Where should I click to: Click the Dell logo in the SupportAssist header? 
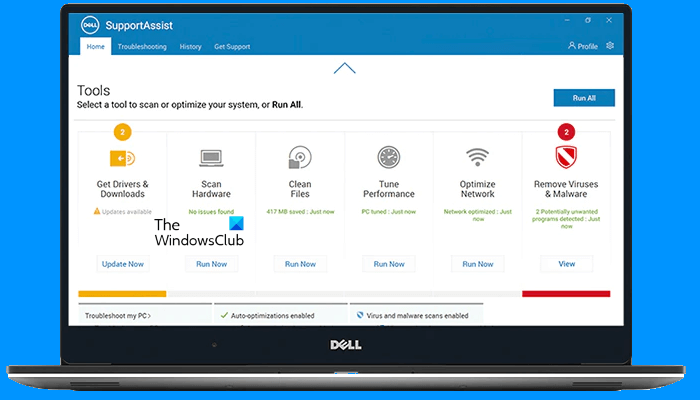click(90, 25)
